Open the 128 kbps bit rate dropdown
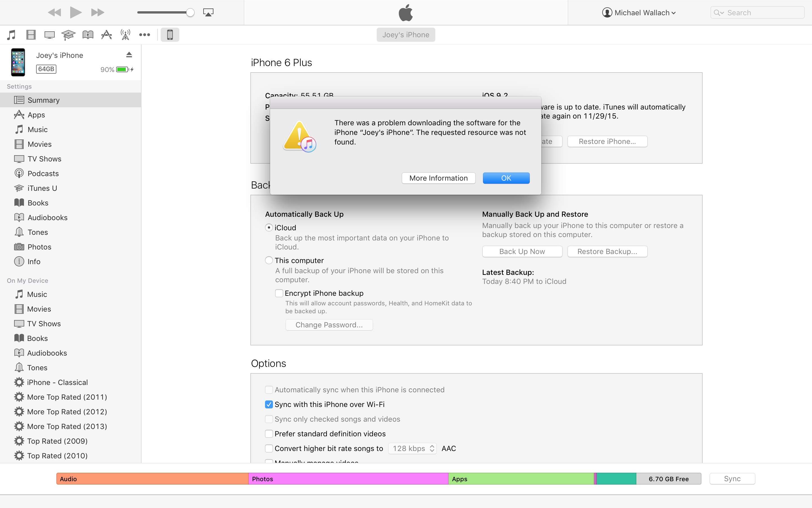The image size is (812, 508). pos(412,448)
